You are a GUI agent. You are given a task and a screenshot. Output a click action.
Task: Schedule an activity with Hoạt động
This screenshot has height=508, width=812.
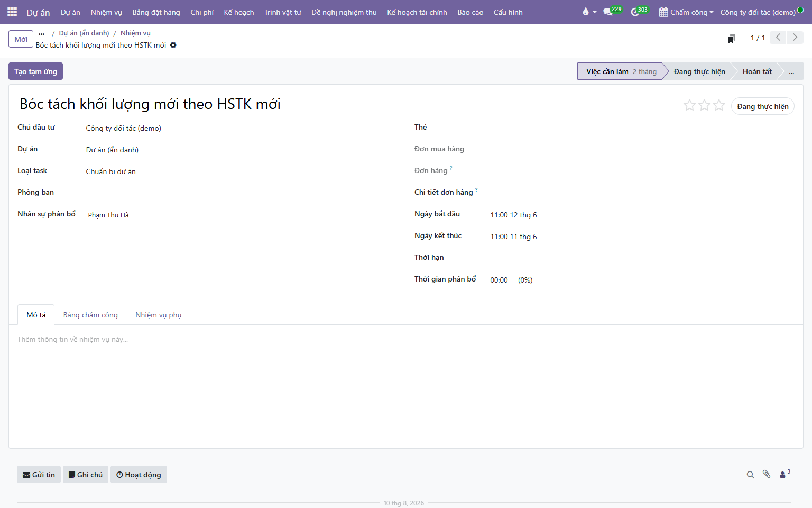[139, 475]
